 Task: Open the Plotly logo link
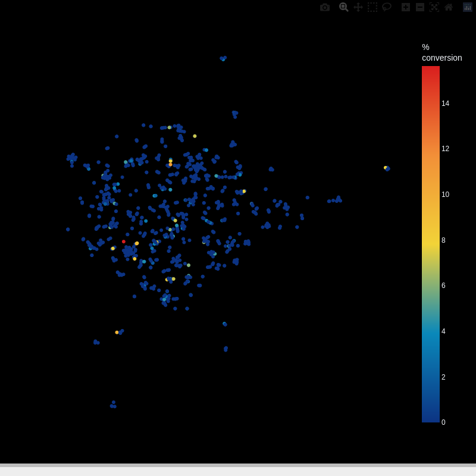click(468, 7)
